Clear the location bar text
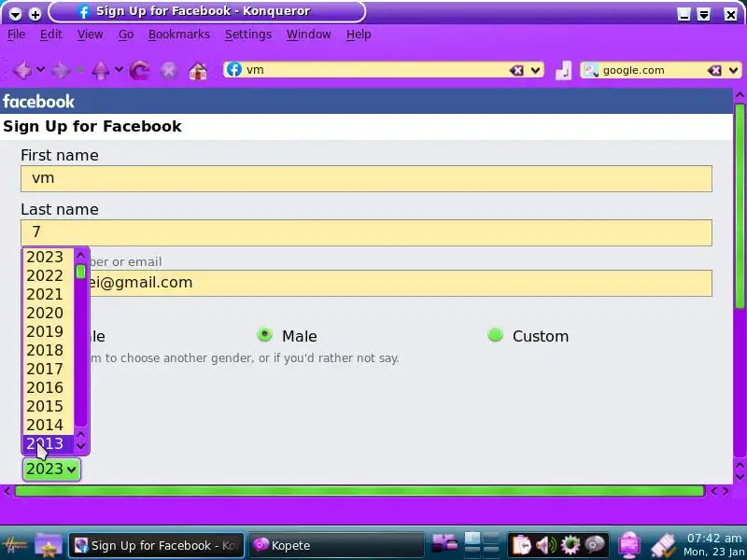 [x=516, y=71]
